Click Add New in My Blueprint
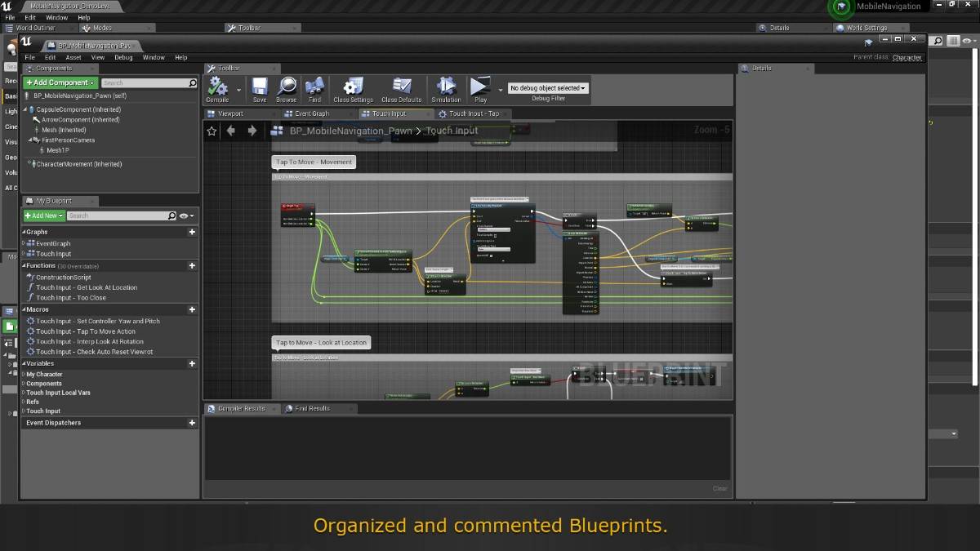 click(43, 216)
